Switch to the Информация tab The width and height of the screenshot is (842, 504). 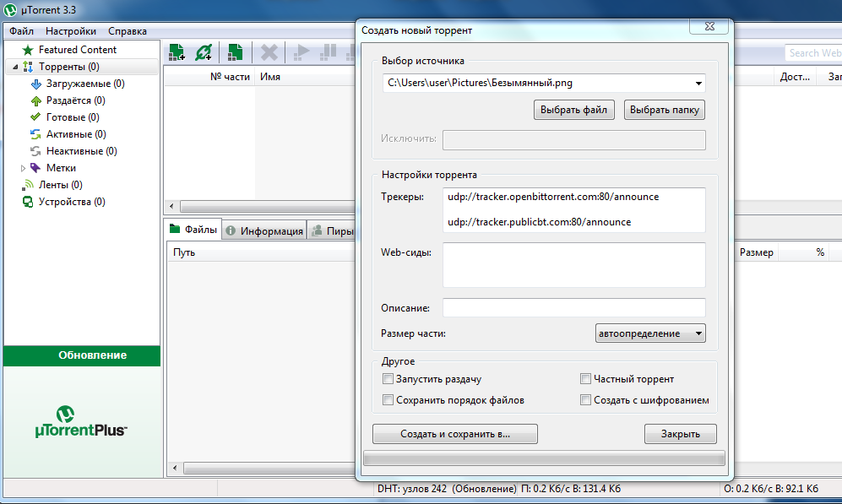coord(264,230)
